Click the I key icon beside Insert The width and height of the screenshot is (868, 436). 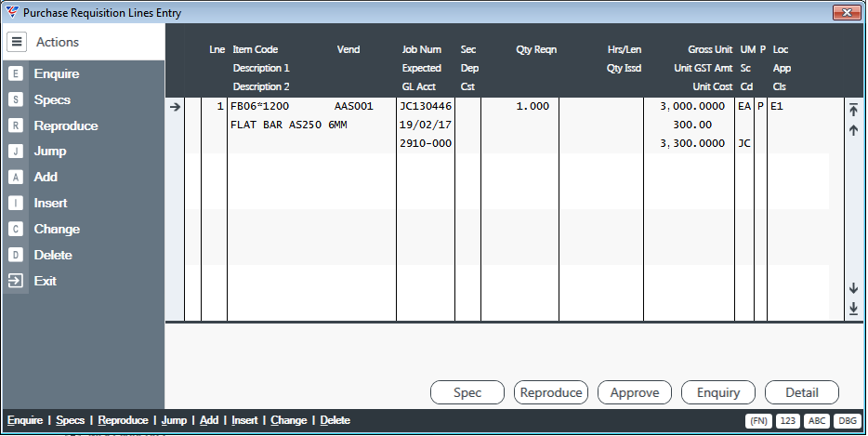tap(16, 204)
